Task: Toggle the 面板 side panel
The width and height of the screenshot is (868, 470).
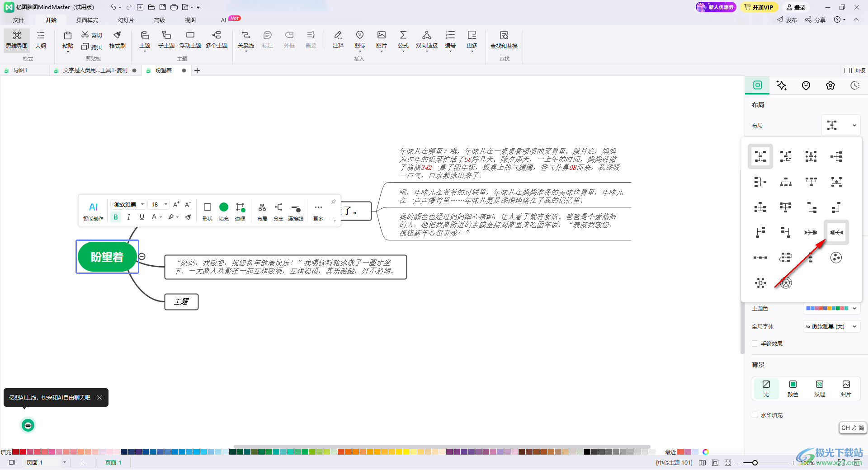Action: [855, 70]
